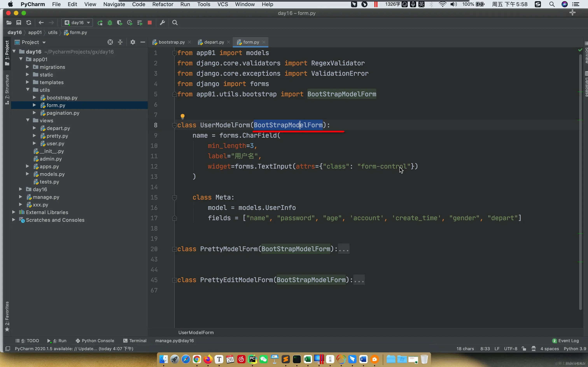Open the day16 run configuration dropdown
This screenshot has width=588, height=367.
(77, 23)
